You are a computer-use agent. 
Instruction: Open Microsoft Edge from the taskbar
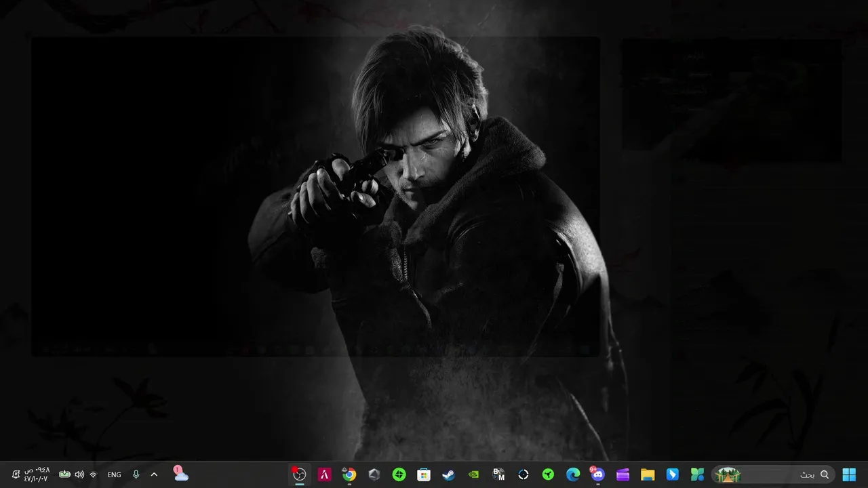[x=573, y=474]
